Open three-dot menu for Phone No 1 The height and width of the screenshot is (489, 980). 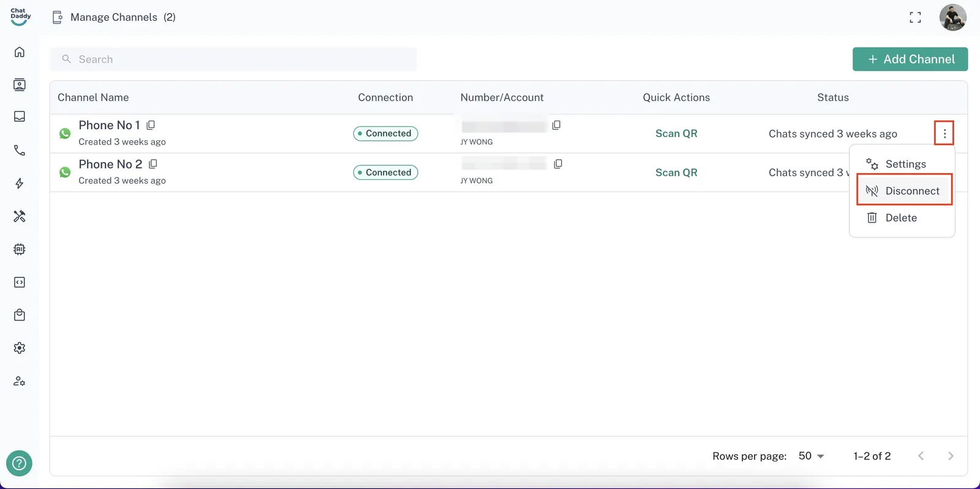tap(944, 133)
